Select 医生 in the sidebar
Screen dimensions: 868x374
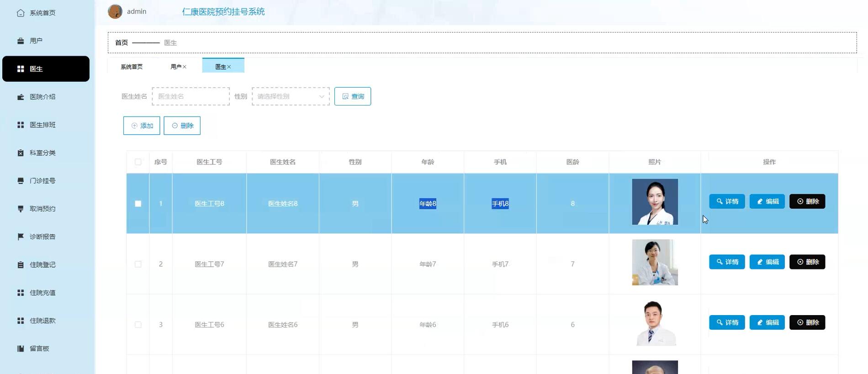click(x=46, y=69)
